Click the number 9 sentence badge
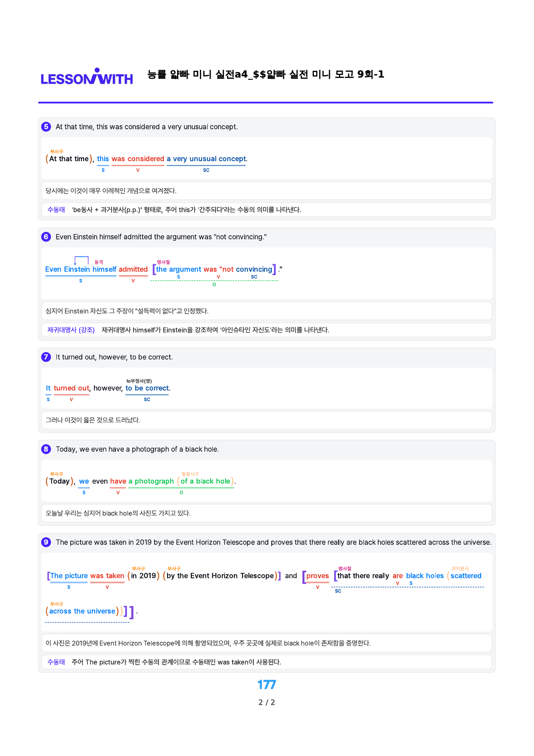The width and height of the screenshot is (534, 756). click(x=46, y=542)
